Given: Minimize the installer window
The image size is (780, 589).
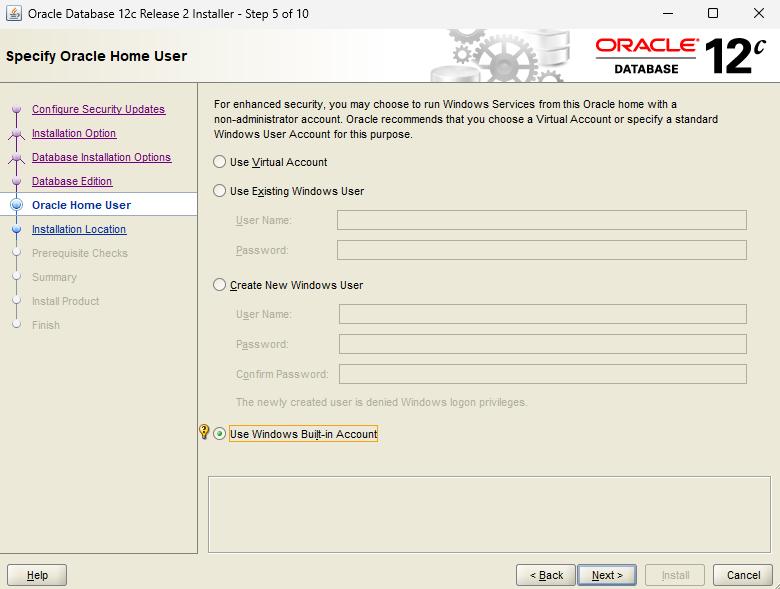Looking at the screenshot, I should tap(668, 13).
